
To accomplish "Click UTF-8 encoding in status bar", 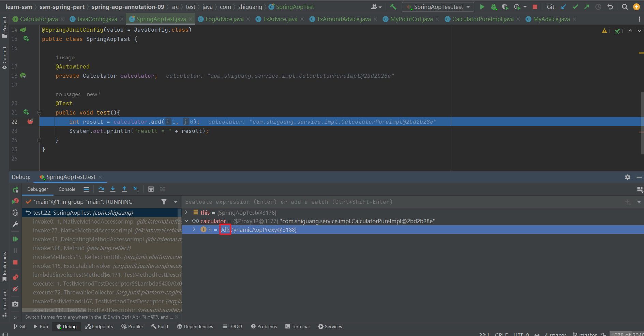I will point(521,334).
